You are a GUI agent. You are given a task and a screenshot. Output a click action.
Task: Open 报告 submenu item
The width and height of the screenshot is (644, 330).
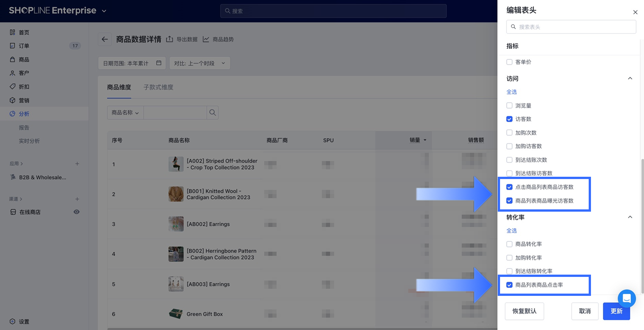click(24, 127)
